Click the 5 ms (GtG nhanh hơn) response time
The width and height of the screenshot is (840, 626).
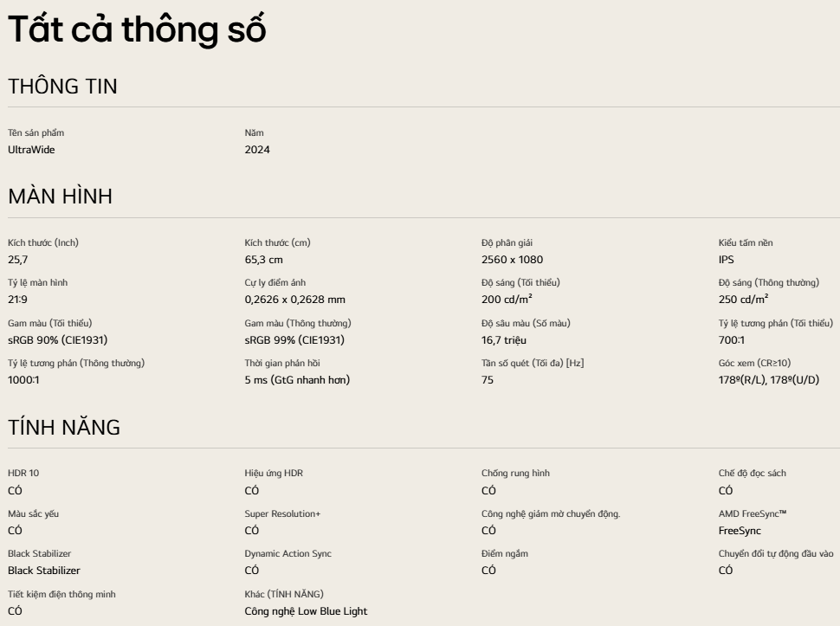coord(297,380)
